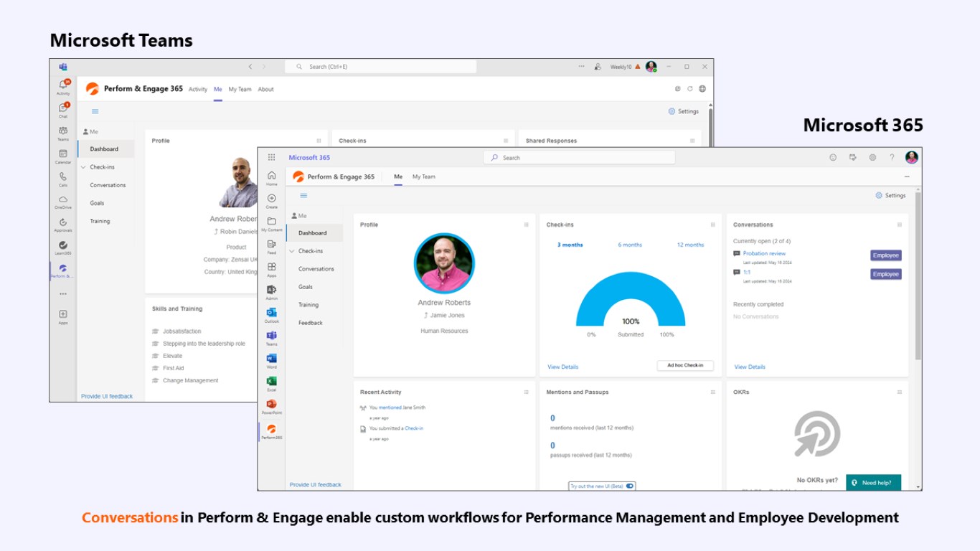The image size is (980, 551).
Task: Open the feedback smiley in Microsoft 365 header
Action: [833, 157]
